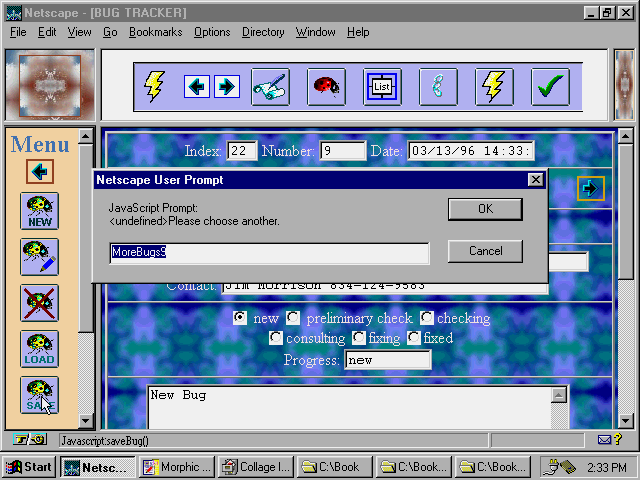640x480 pixels.
Task: Click the 2:33 PM system clock
Action: pyautogui.click(x=607, y=467)
